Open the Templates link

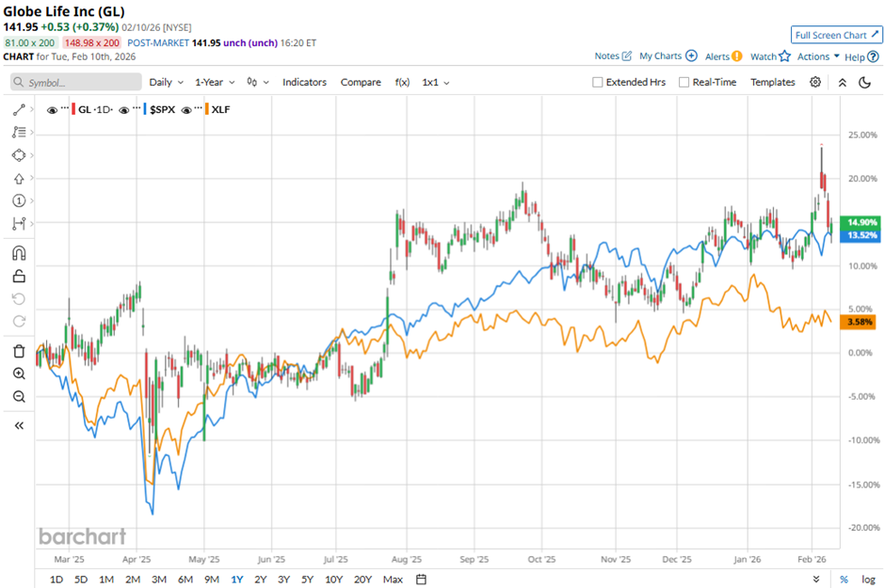tap(772, 83)
